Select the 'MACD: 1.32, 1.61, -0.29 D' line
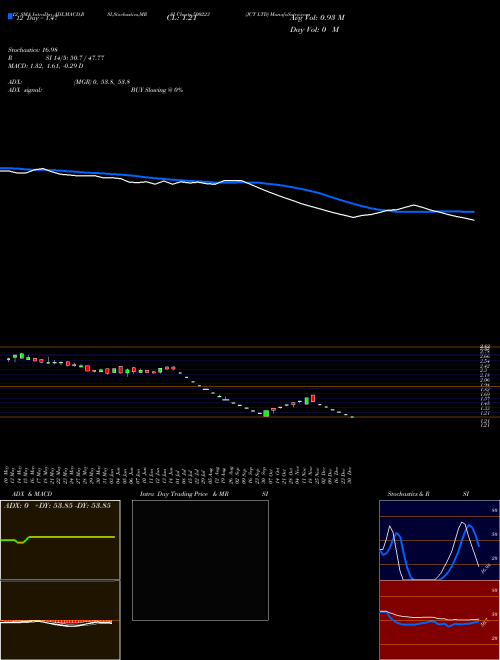Viewport: 500px width, 660px height. tap(45, 66)
